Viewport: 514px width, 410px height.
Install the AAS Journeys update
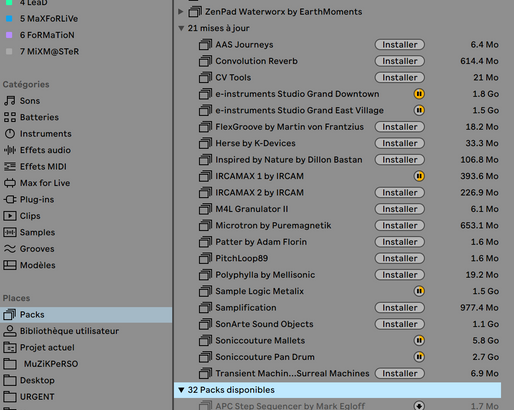click(400, 44)
